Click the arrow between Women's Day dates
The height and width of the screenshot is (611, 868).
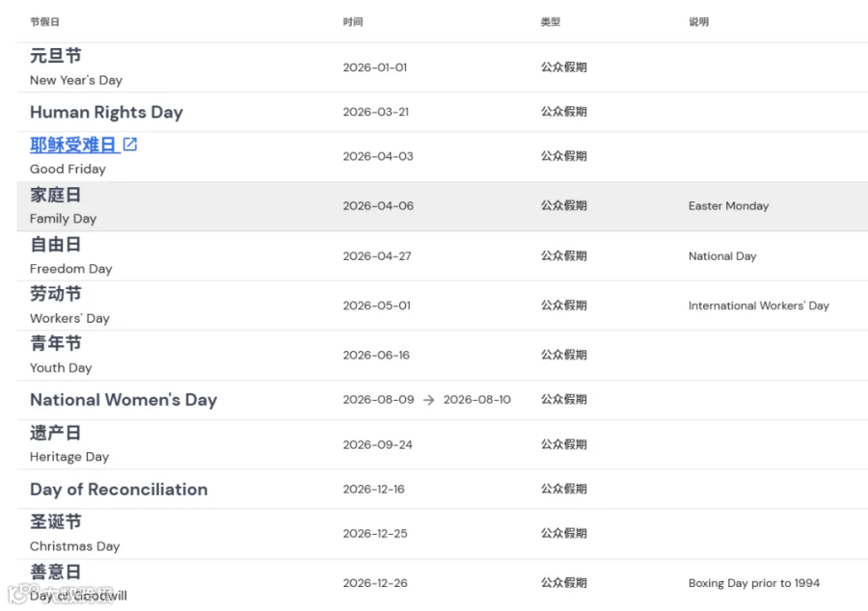pyautogui.click(x=428, y=400)
